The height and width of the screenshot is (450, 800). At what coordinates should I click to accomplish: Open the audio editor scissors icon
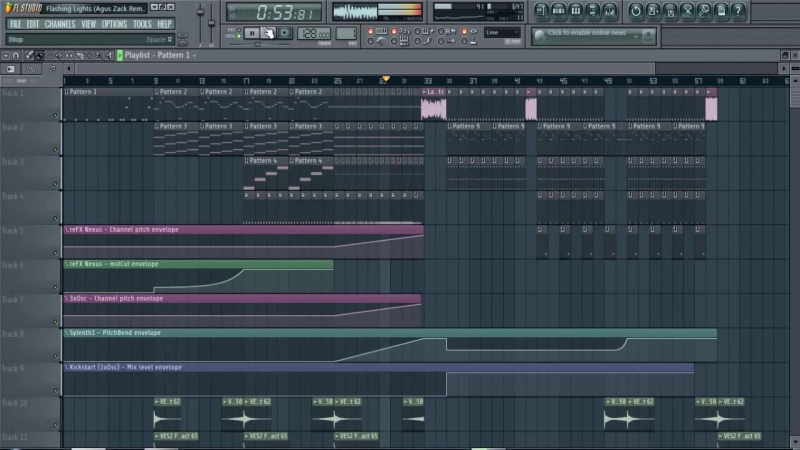(x=687, y=11)
